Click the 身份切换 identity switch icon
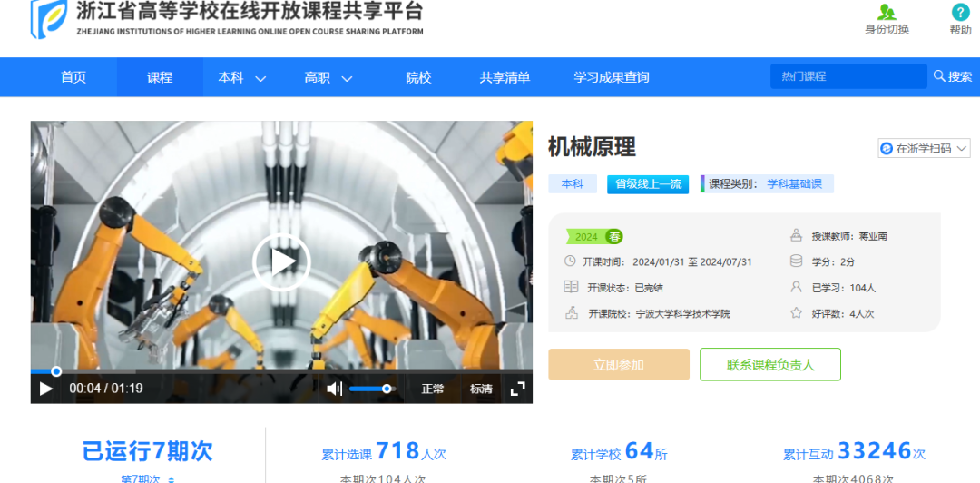Image resolution: width=980 pixels, height=483 pixels. tap(887, 13)
